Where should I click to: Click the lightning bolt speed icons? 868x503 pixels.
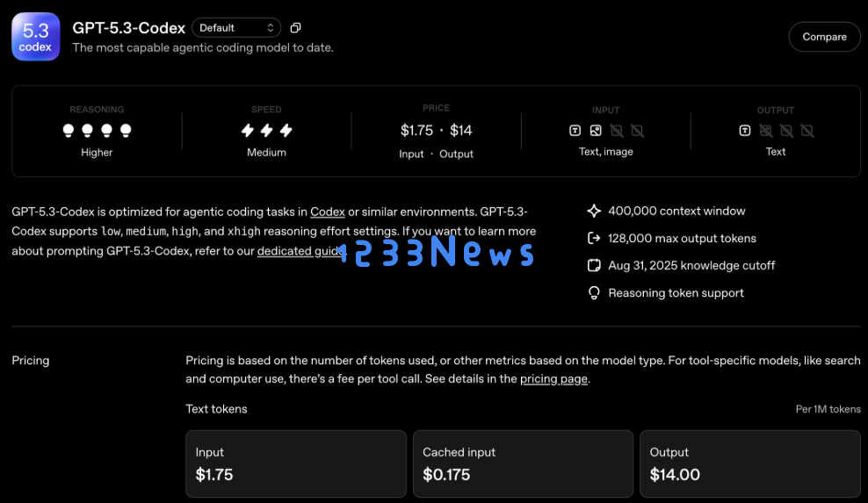tap(266, 131)
